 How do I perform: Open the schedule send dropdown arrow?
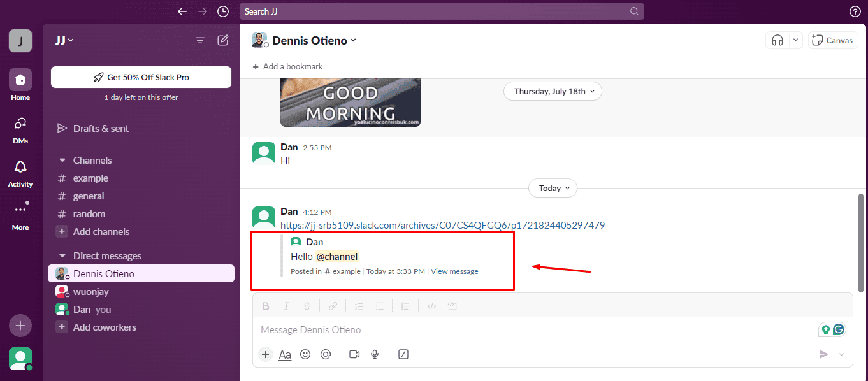[841, 354]
